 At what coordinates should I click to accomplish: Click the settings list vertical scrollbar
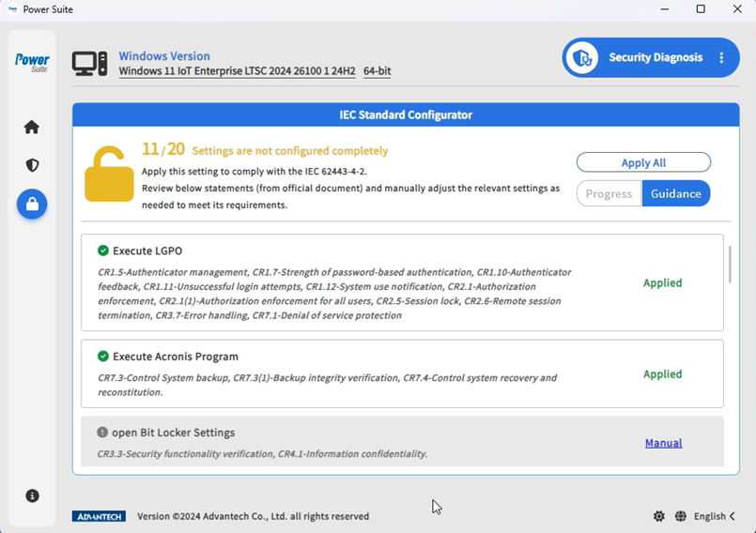(x=730, y=265)
